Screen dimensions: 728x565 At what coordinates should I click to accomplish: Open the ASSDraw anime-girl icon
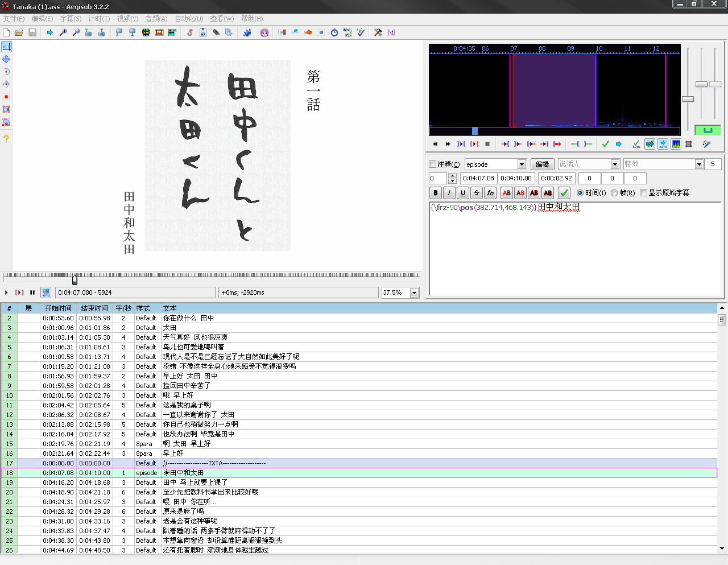tap(264, 32)
